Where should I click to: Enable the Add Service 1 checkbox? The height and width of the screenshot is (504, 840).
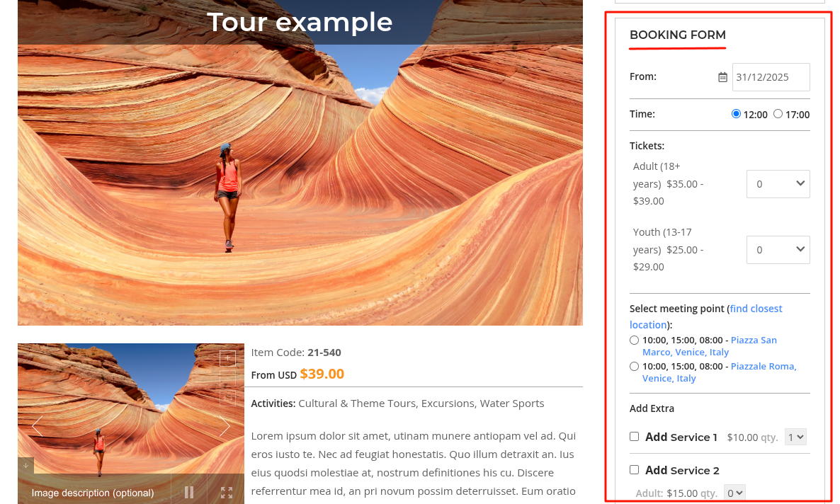point(634,437)
